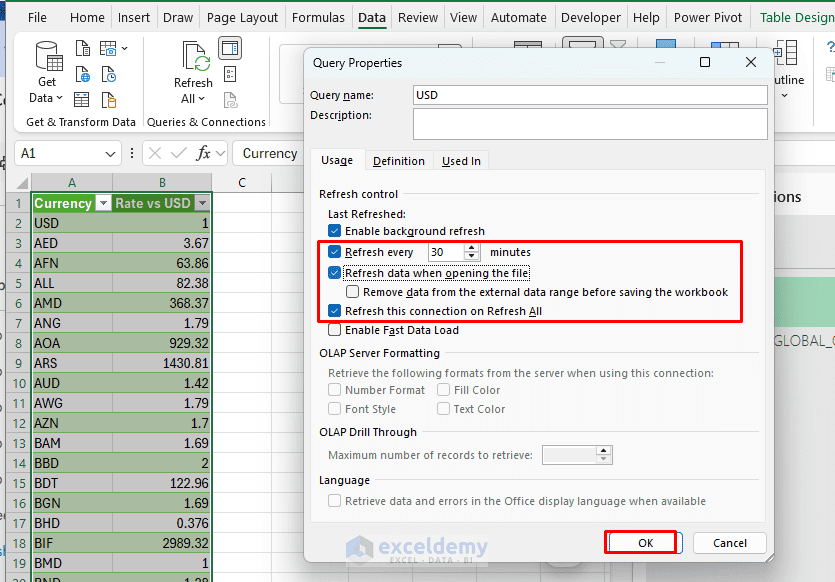Expand From Picture dropdown arrow
Image resolution: width=835 pixels, height=582 pixels.
click(x=125, y=48)
